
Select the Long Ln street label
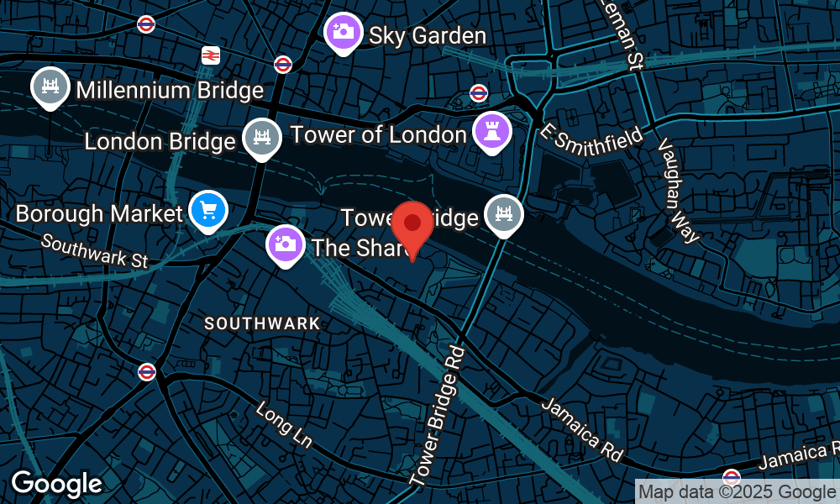click(284, 424)
